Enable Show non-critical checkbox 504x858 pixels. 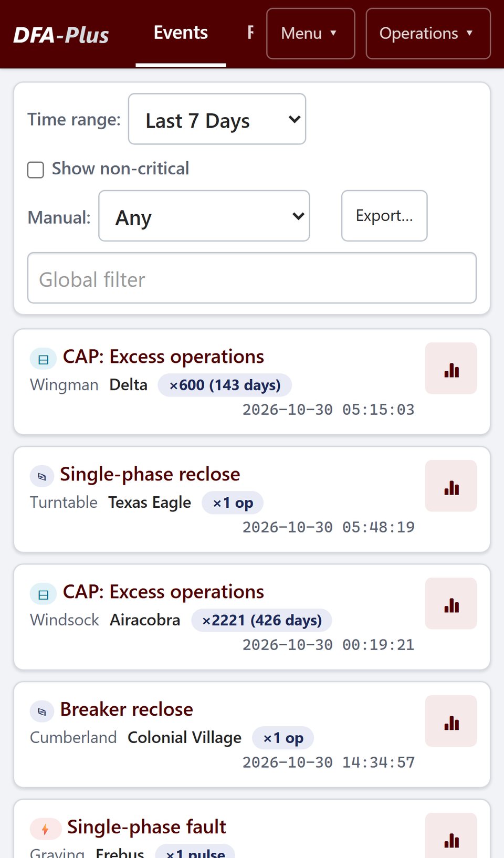pos(36,170)
